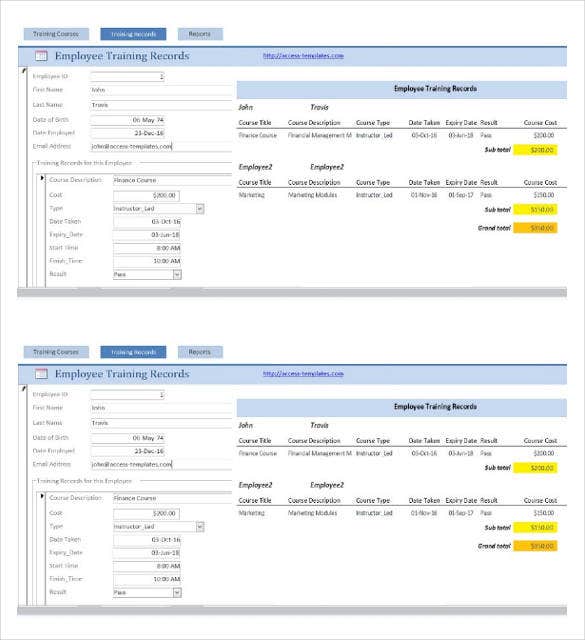Click the orange Grand total box in lower report
Image resolution: width=585 pixels, height=640 pixels.
click(x=535, y=546)
